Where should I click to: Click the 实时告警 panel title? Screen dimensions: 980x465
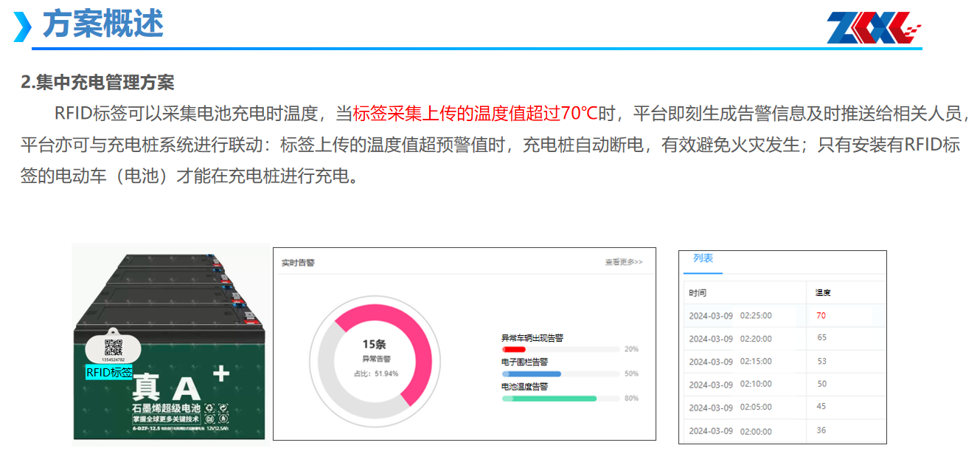(298, 262)
